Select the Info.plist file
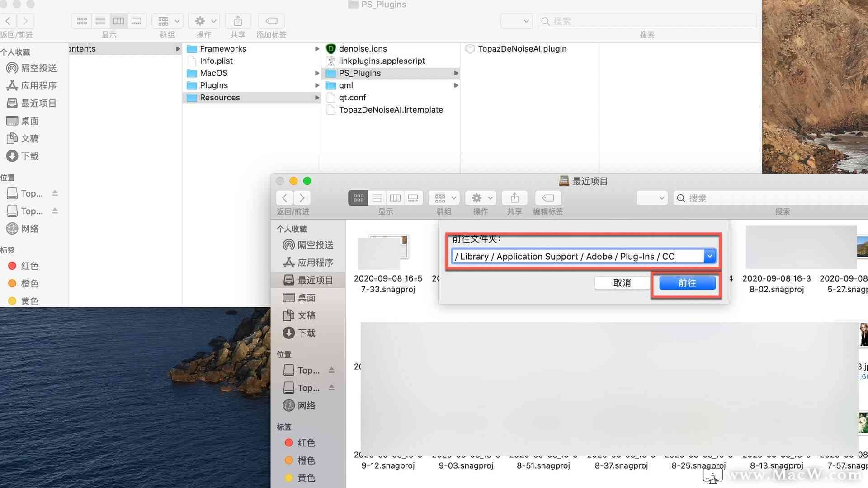The width and height of the screenshot is (868, 488). pos(251,61)
